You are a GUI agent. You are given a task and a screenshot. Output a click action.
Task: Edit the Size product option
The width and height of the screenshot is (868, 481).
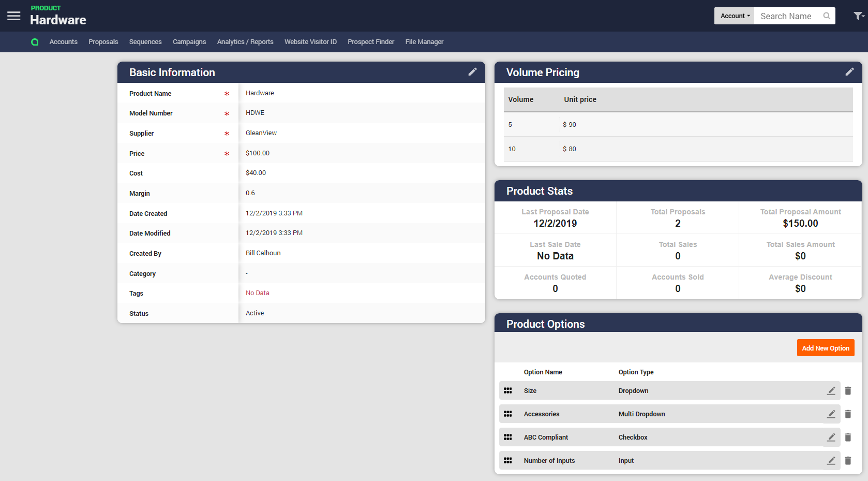(831, 390)
